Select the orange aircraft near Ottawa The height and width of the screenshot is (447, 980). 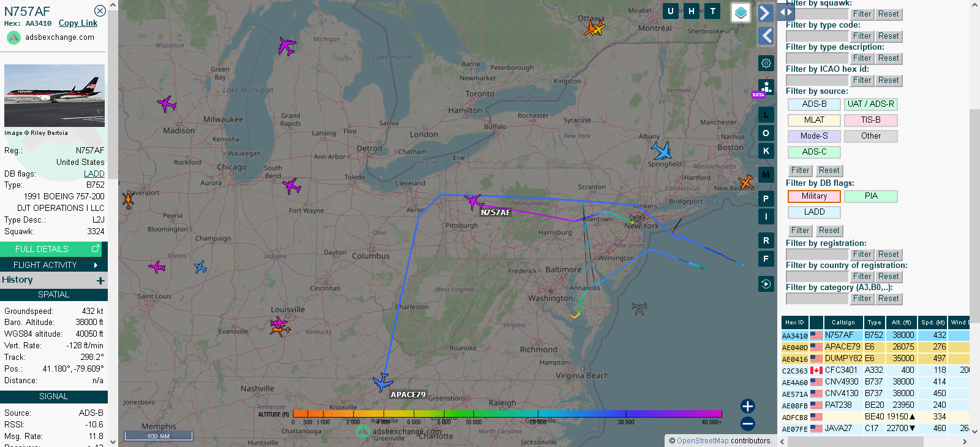click(591, 28)
